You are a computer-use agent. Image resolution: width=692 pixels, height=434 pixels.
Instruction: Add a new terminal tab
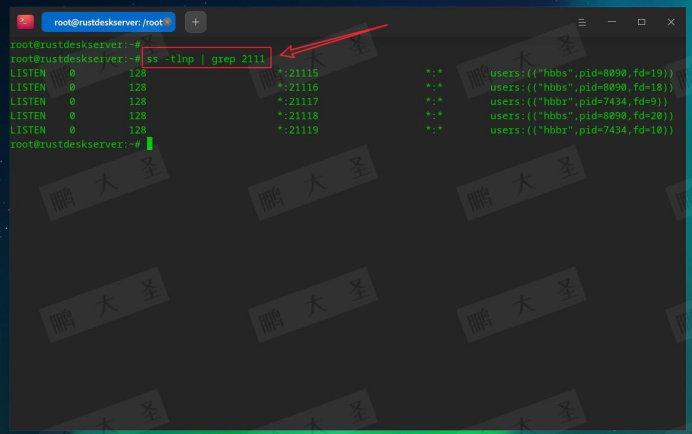click(x=196, y=22)
